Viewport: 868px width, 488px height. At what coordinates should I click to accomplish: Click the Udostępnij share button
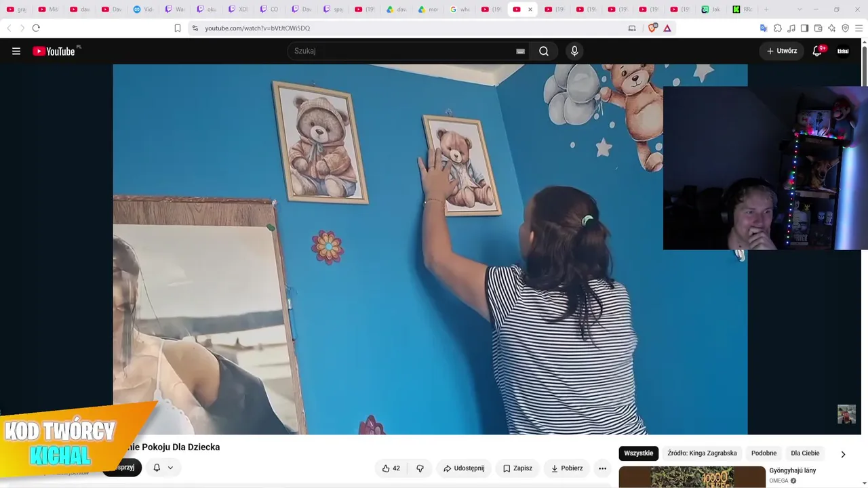coord(465,468)
